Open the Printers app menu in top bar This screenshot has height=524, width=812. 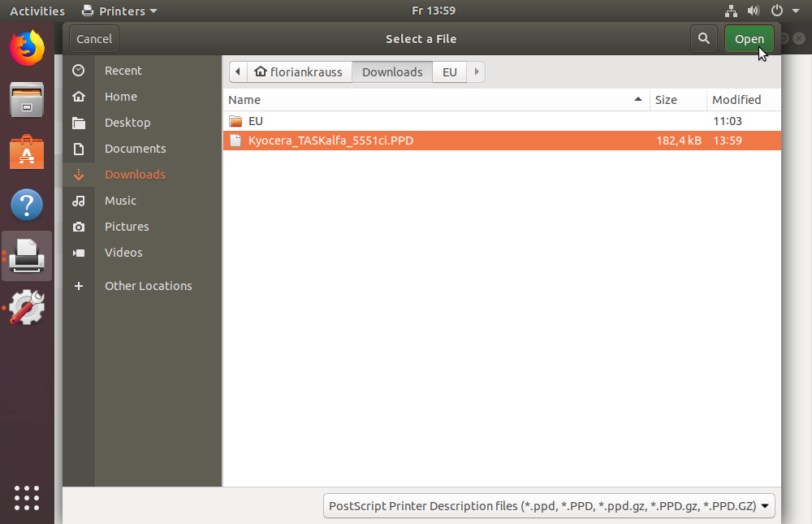[120, 11]
